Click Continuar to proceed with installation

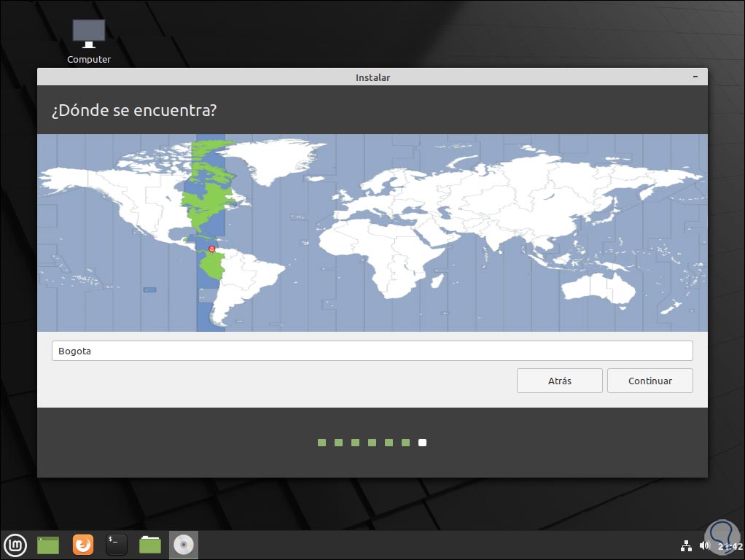pyautogui.click(x=650, y=380)
